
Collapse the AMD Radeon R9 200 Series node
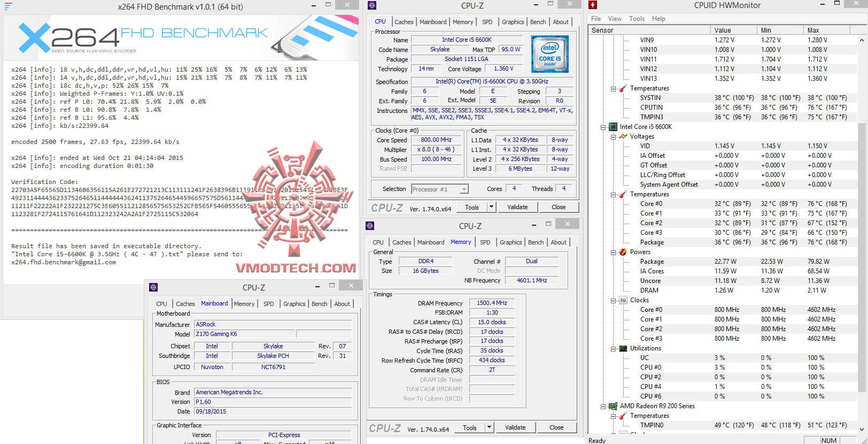tap(603, 407)
